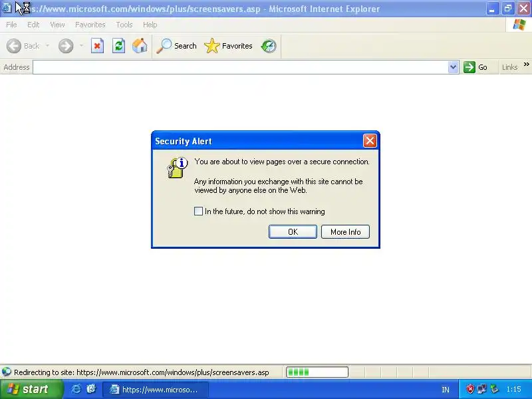Click the green page loading progress bar

pos(317,372)
